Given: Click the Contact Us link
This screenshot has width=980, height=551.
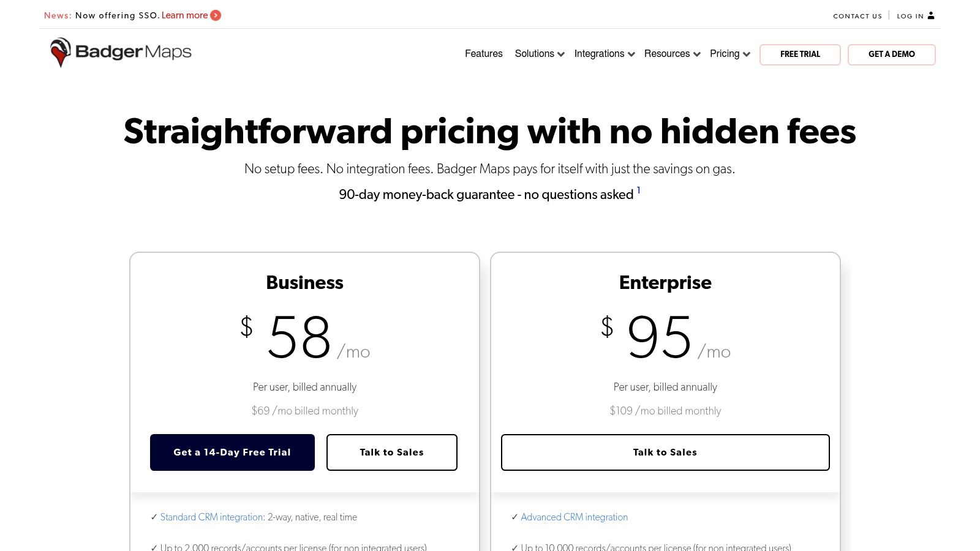Looking at the screenshot, I should tap(857, 16).
